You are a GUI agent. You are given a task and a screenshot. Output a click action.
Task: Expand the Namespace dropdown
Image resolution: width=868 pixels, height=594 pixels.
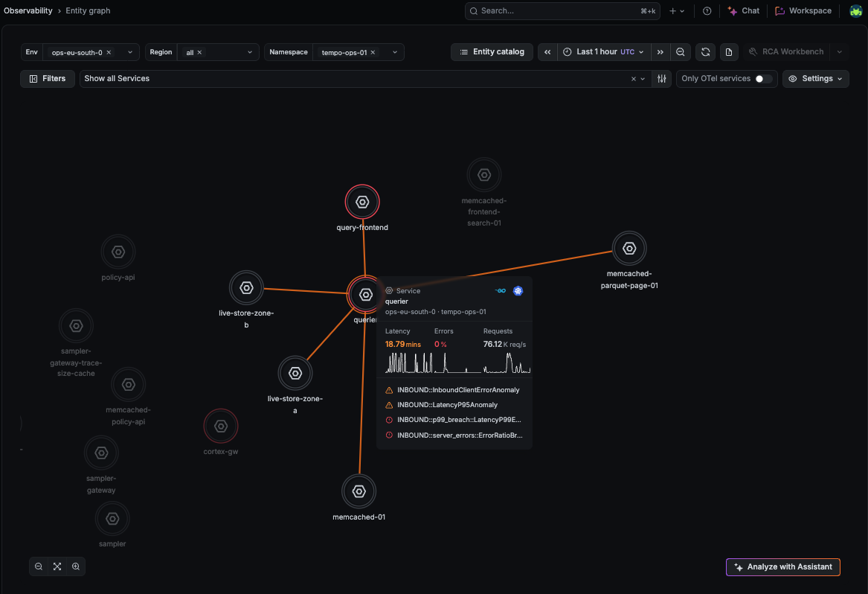click(395, 53)
